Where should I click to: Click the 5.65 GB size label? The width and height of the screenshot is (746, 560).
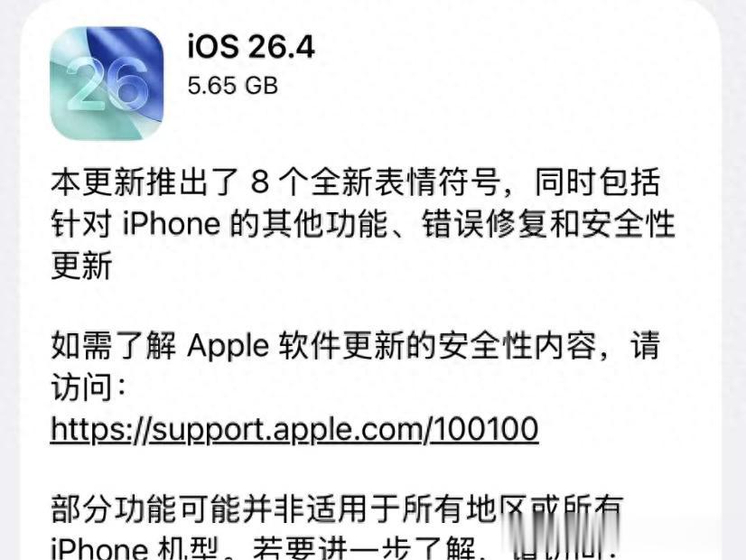click(233, 86)
